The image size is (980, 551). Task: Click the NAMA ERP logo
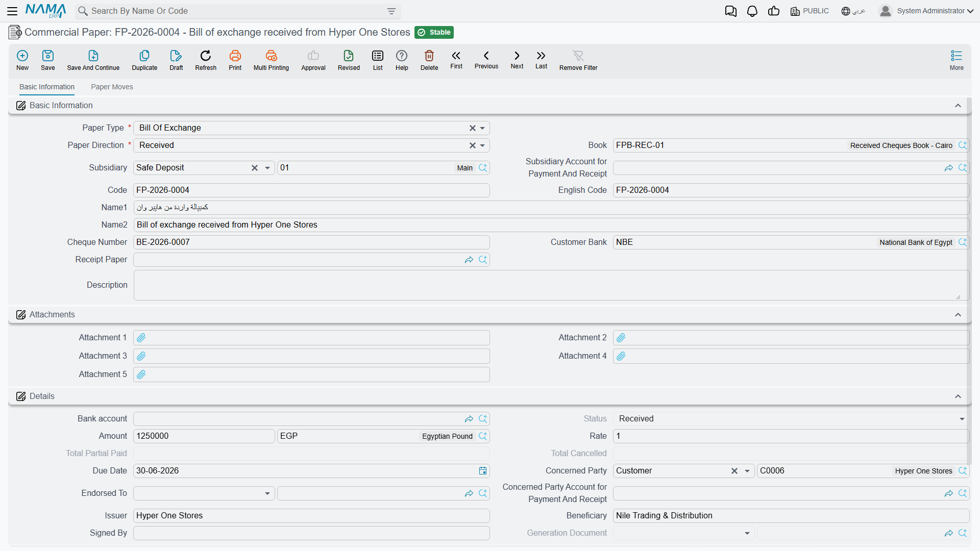pyautogui.click(x=45, y=11)
